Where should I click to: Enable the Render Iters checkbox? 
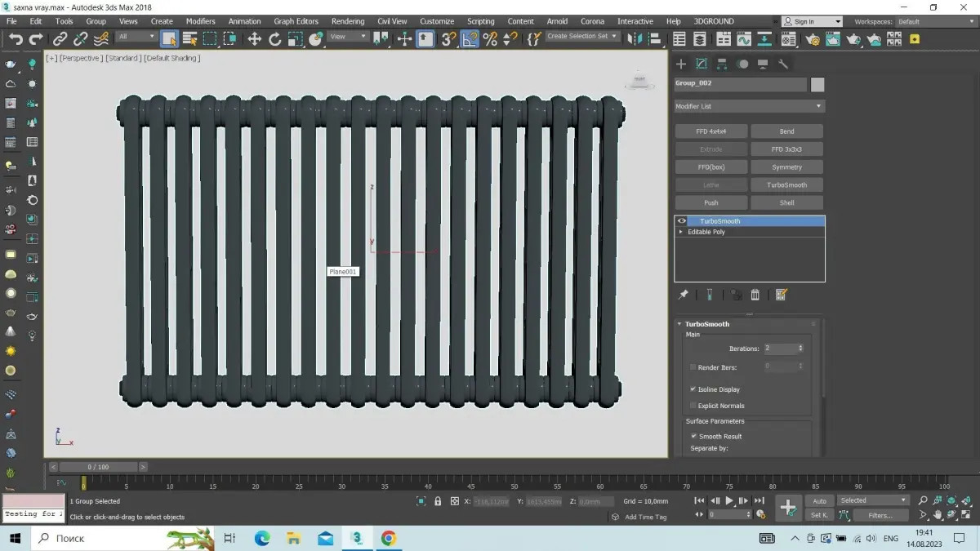tap(693, 367)
